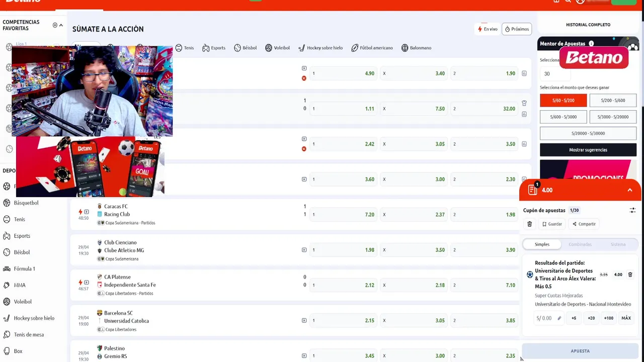The image size is (644, 362).
Task: Open bet slip settings sliders icon
Action: (632, 210)
